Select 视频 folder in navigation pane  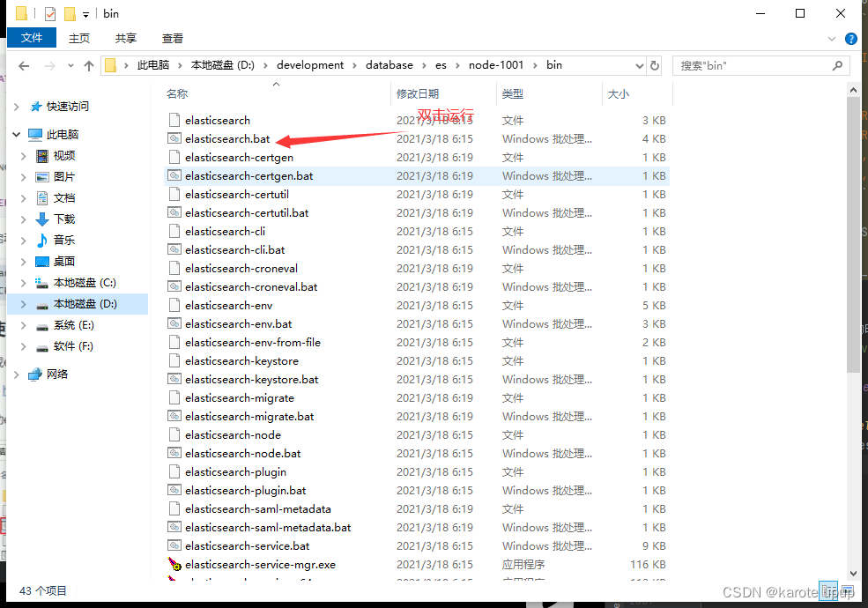[x=64, y=156]
